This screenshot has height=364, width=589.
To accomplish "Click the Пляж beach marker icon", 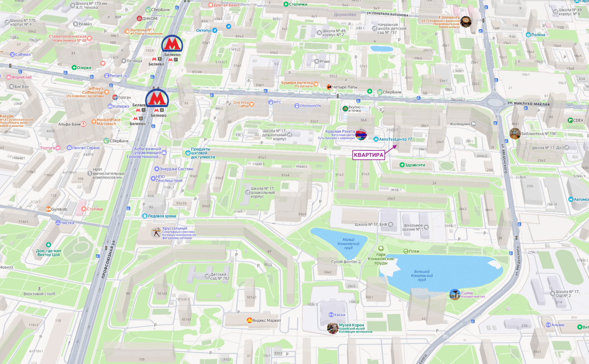I will [406, 251].
